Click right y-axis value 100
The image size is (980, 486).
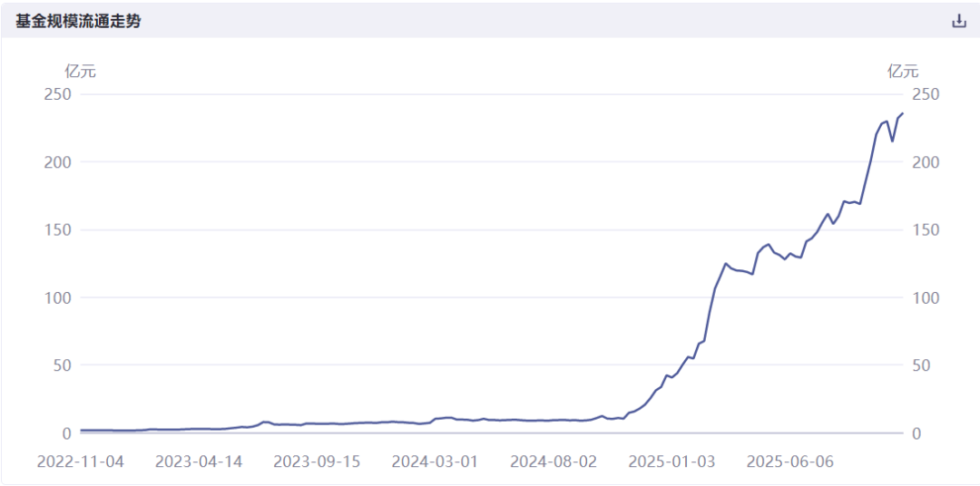pyautogui.click(x=925, y=297)
